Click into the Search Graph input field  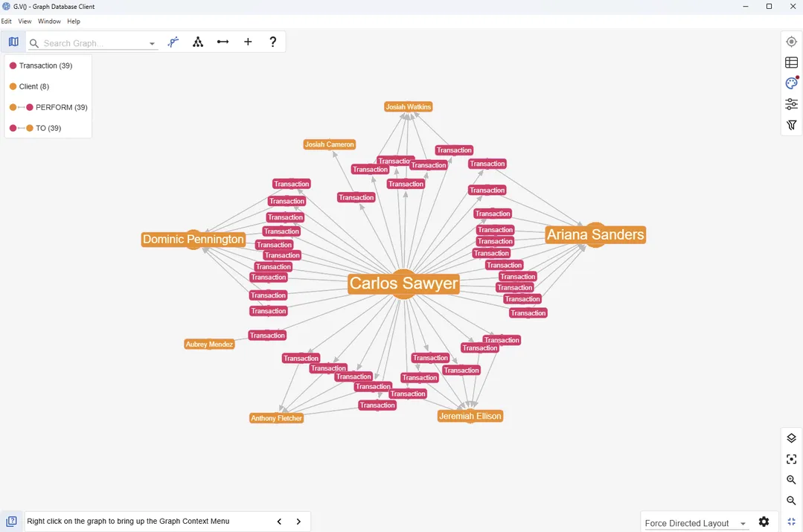pyautogui.click(x=92, y=43)
